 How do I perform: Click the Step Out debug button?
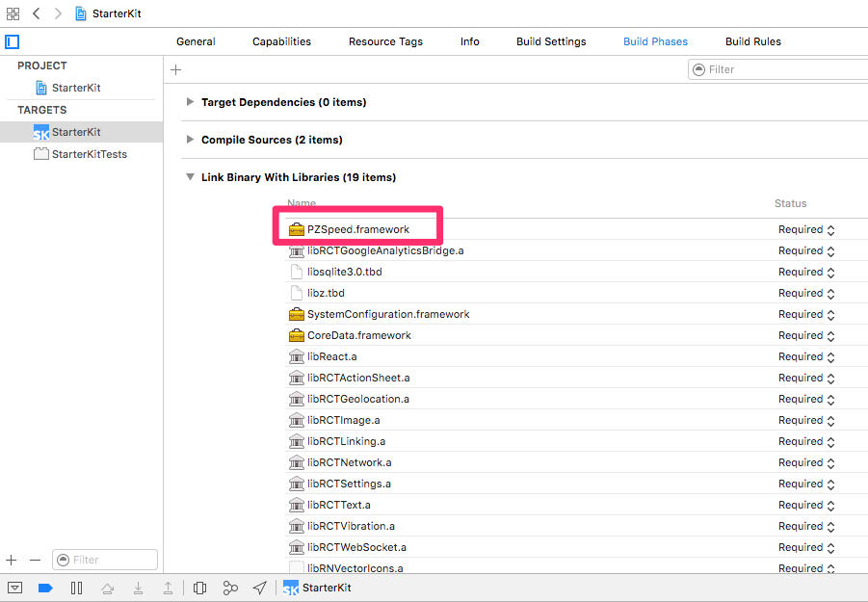pyautogui.click(x=168, y=588)
